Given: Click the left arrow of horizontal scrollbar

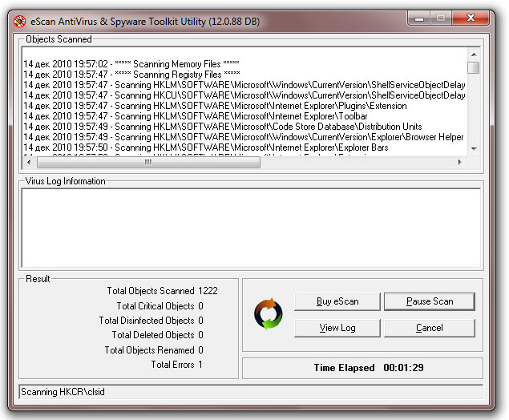Looking at the screenshot, I should 29,162.
